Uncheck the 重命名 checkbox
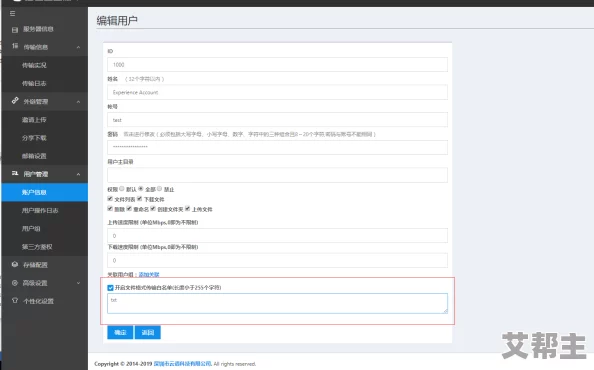This screenshot has height=370, width=594. (x=129, y=208)
